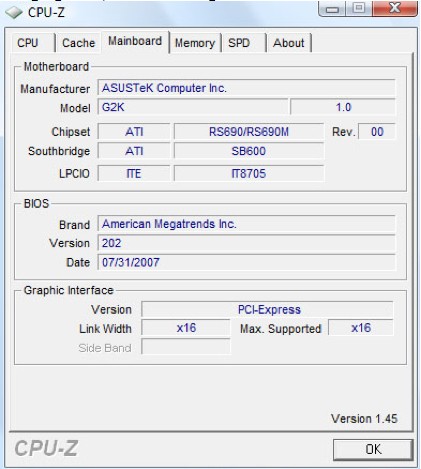The width and height of the screenshot is (421, 469).
Task: Click the Southbridge model SB600
Action: [249, 151]
